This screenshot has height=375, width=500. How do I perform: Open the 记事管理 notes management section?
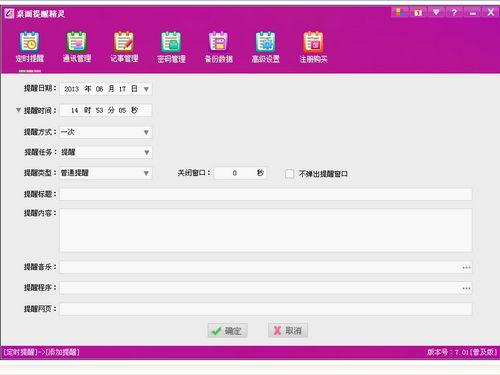(124, 47)
